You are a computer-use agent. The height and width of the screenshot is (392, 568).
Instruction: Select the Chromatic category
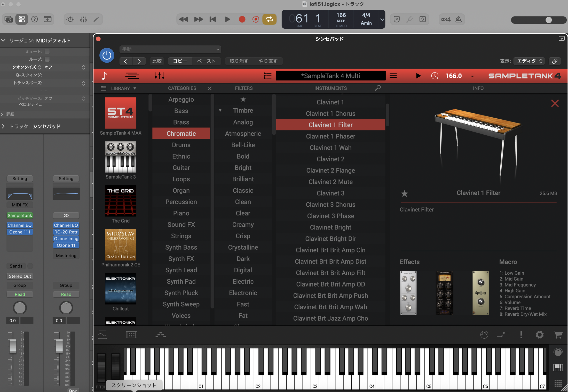(181, 133)
